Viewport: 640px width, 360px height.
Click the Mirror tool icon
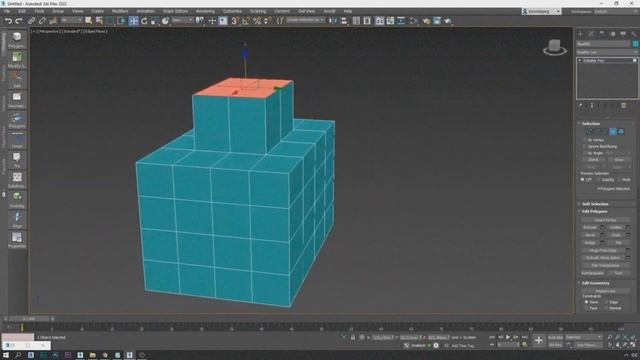333,20
